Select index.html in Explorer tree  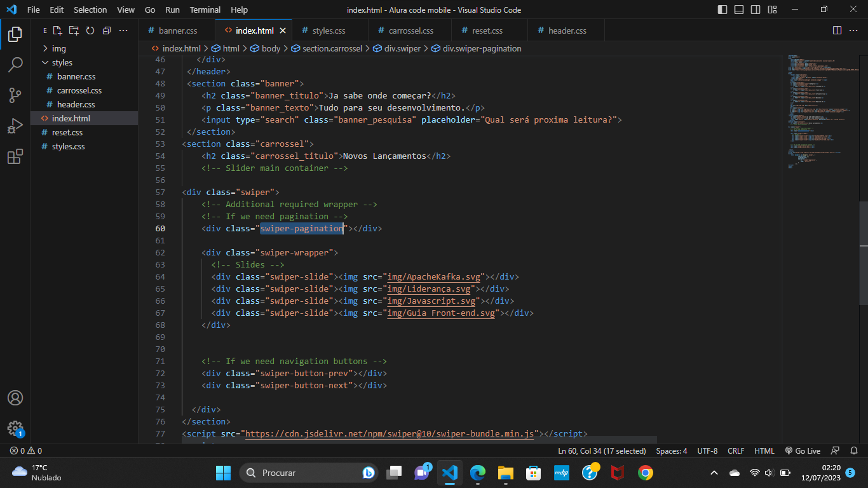(x=84, y=118)
